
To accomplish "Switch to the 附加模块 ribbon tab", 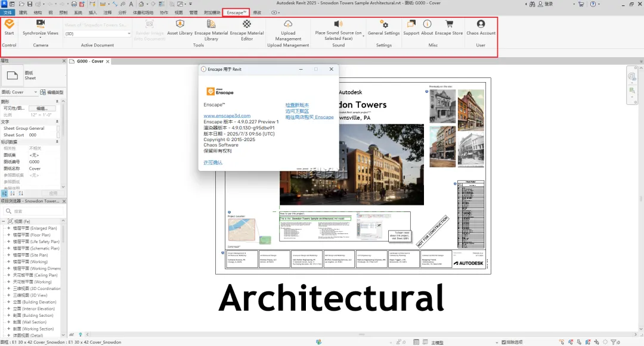I will click(x=212, y=13).
